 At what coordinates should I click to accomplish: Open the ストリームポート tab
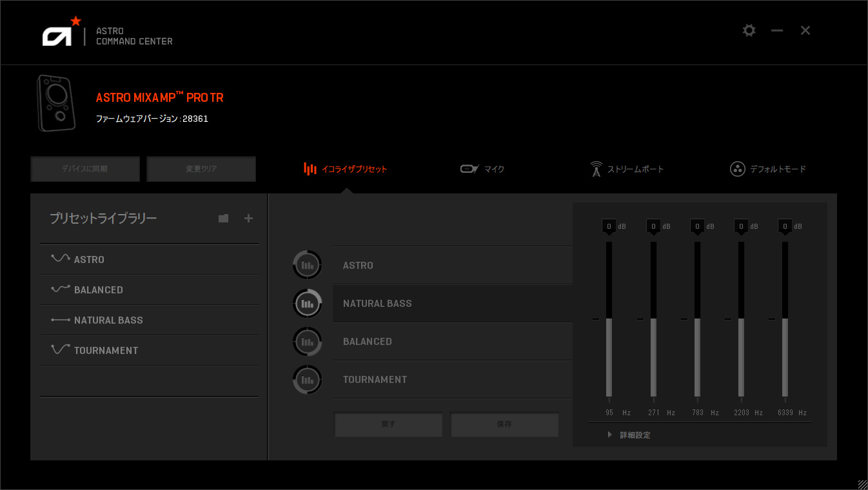click(627, 169)
